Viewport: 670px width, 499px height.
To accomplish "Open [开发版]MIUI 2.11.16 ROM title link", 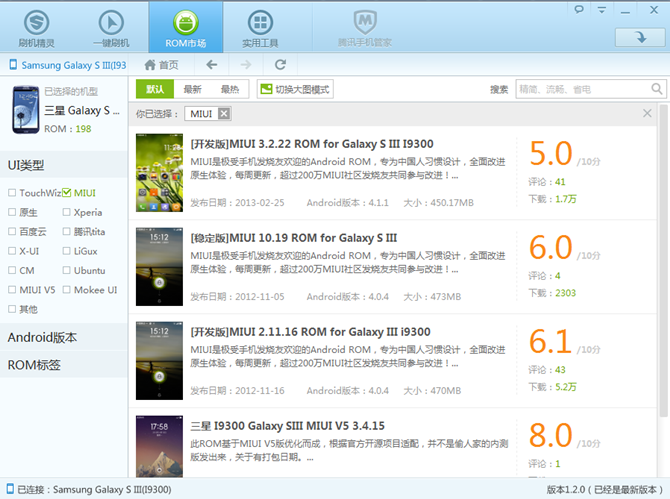I will coord(310,332).
